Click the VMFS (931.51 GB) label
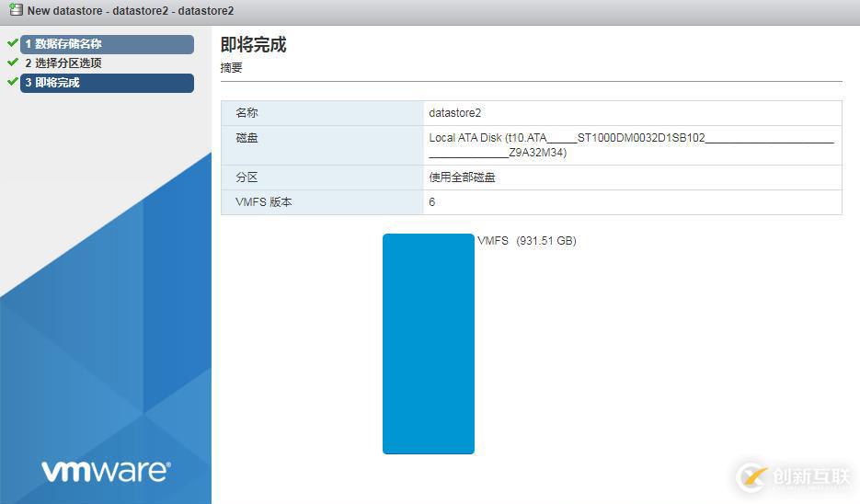 pyautogui.click(x=526, y=241)
